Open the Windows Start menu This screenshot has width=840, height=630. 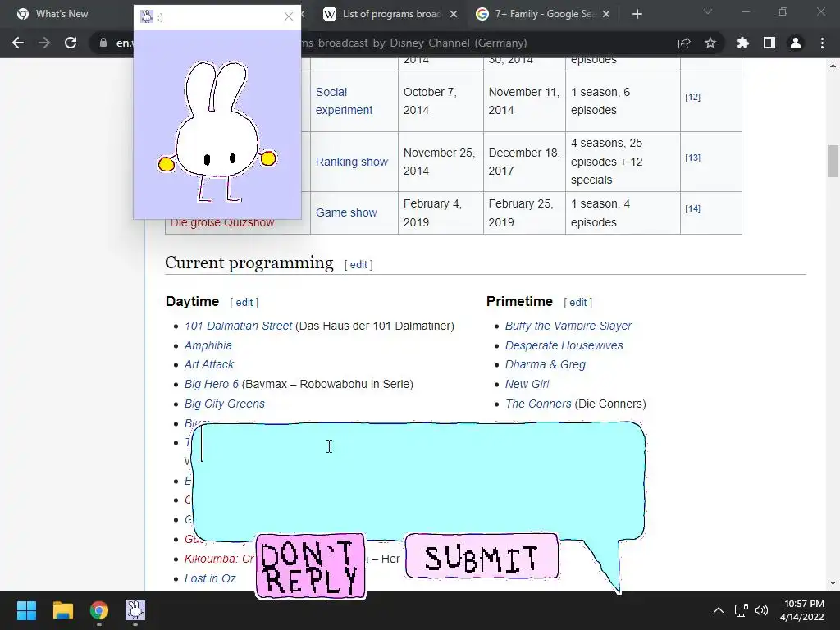point(26,610)
